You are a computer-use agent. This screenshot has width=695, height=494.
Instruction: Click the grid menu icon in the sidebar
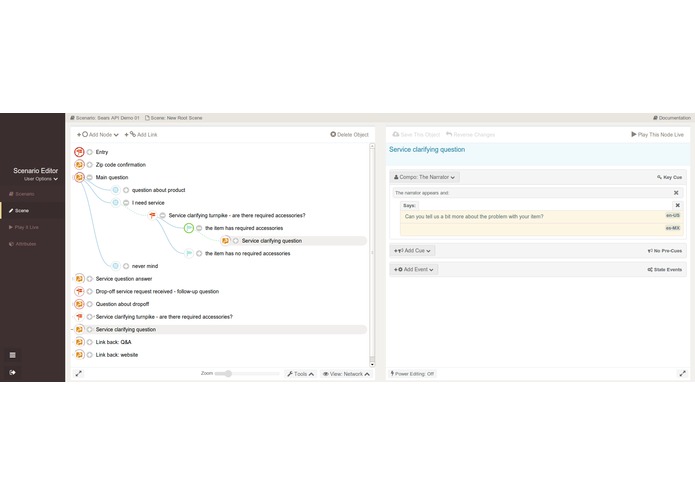click(12, 355)
